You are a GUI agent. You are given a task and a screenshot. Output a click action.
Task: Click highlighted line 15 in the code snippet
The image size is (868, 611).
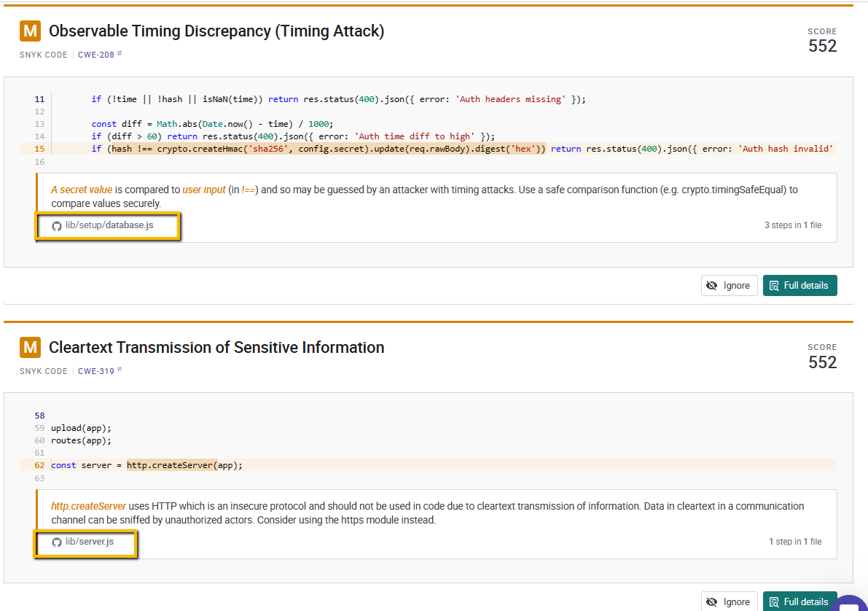point(428,149)
